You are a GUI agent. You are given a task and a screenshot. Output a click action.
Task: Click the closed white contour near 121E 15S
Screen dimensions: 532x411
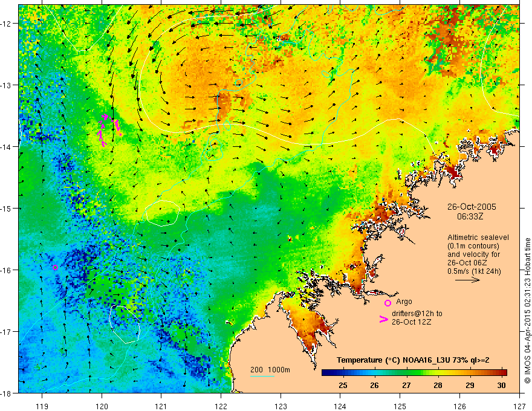[x=163, y=213]
